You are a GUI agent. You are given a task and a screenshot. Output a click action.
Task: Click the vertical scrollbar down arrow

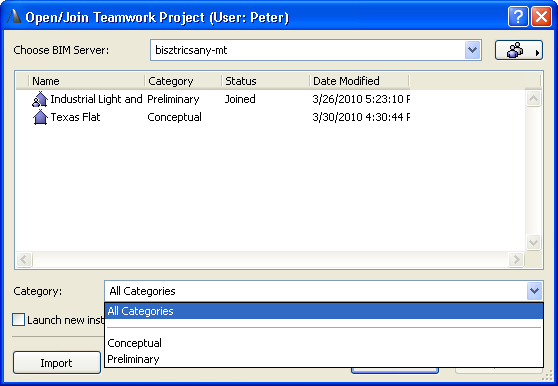tap(533, 243)
